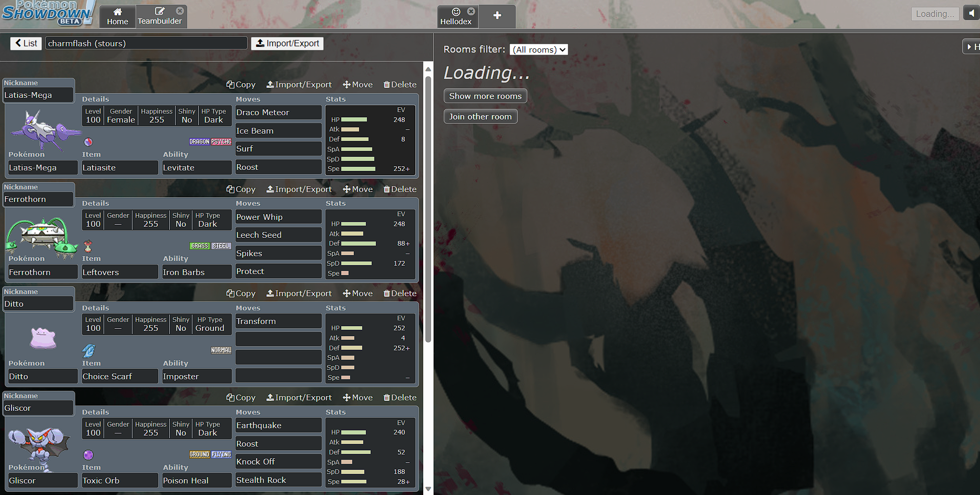Delete the Latias-Mega set
980x495 pixels.
(x=400, y=85)
